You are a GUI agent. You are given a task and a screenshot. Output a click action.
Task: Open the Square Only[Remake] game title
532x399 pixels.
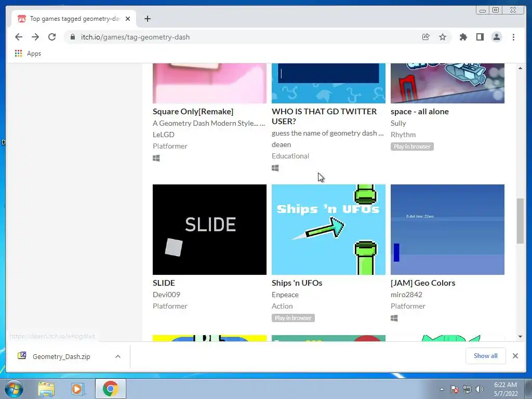[193, 111]
